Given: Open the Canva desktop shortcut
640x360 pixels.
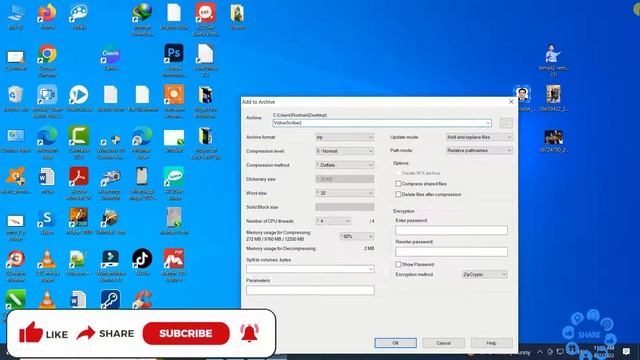Looking at the screenshot, I should pyautogui.click(x=111, y=58).
